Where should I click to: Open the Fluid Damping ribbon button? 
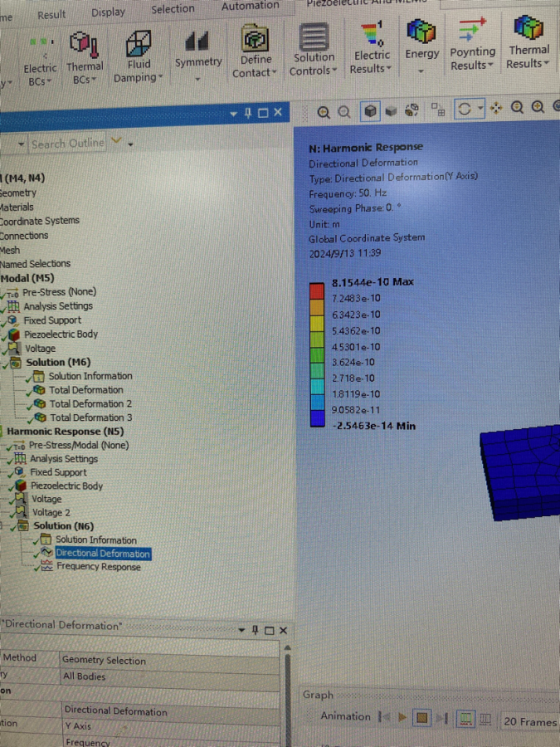pos(138,56)
